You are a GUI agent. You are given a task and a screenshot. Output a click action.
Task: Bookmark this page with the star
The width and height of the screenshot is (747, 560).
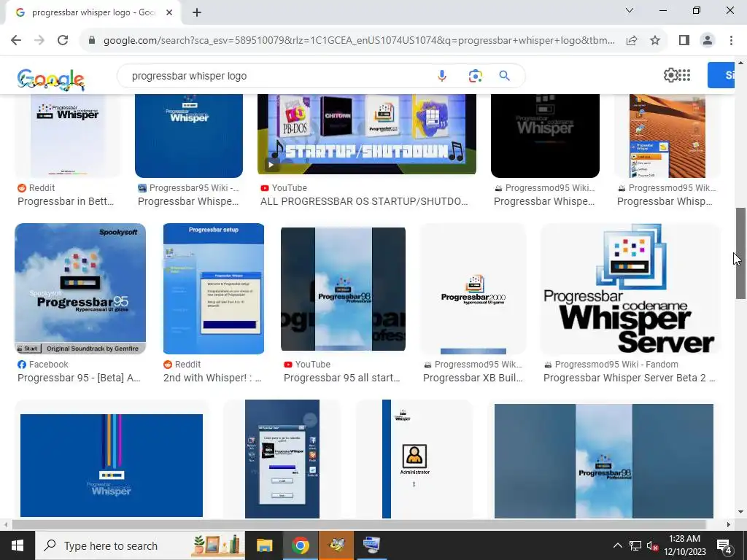coord(655,41)
